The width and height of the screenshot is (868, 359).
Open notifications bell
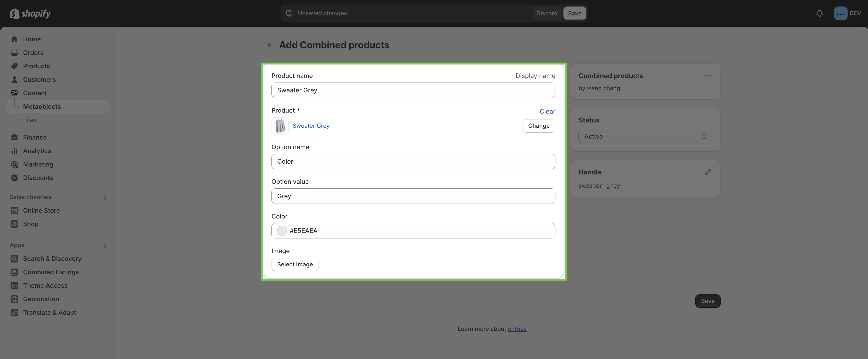[819, 13]
